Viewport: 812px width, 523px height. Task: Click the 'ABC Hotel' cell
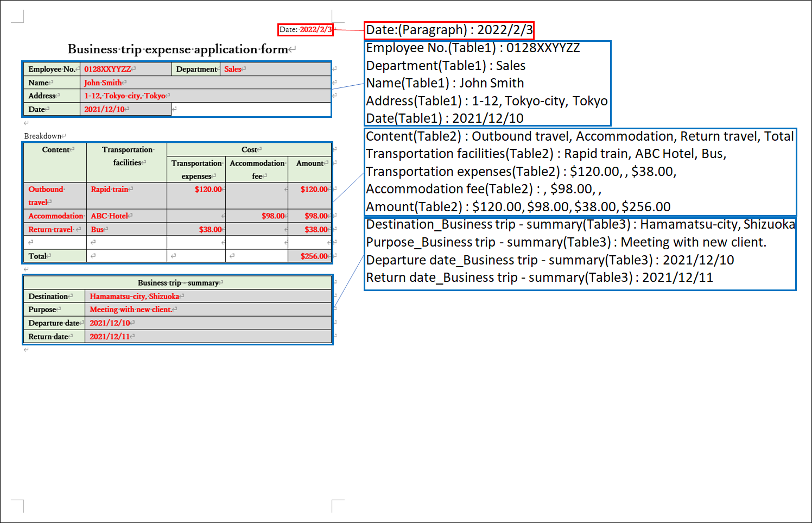click(127, 216)
